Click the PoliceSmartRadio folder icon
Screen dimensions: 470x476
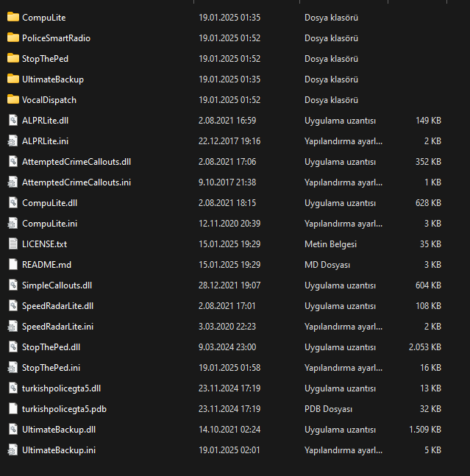pyautogui.click(x=13, y=38)
